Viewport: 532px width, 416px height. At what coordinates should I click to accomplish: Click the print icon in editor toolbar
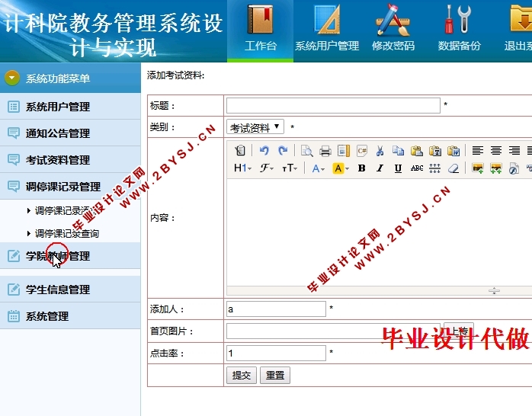point(325,150)
